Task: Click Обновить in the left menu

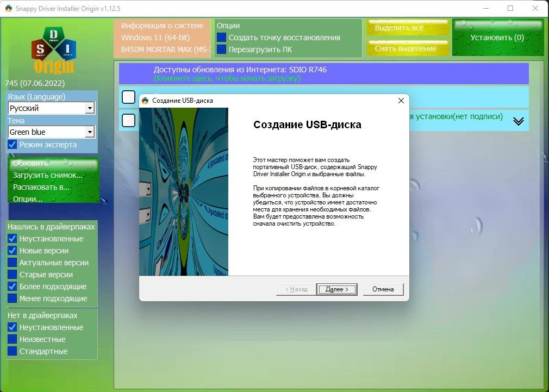Action: pyautogui.click(x=30, y=163)
